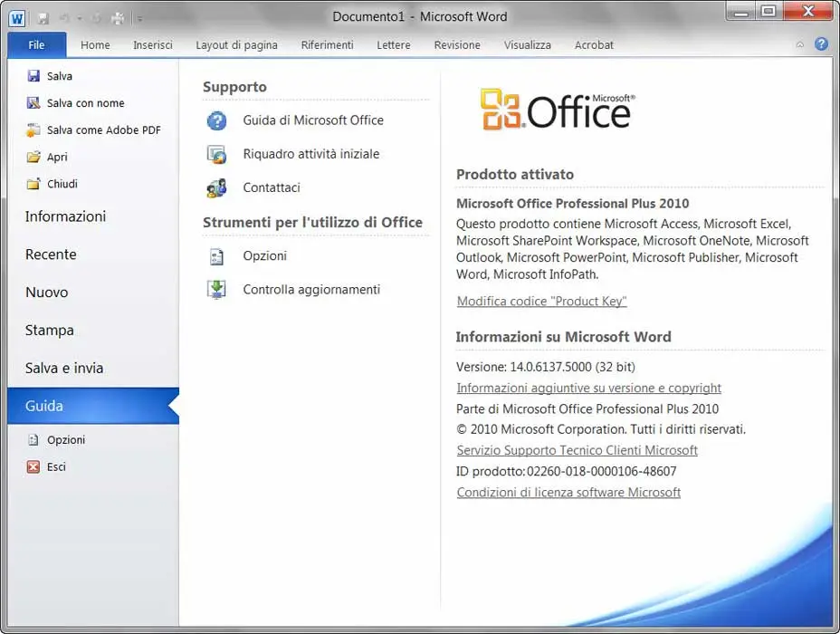This screenshot has height=634, width=840.
Task: Click the Undo icon in quick access toolbar
Action: tap(65, 19)
